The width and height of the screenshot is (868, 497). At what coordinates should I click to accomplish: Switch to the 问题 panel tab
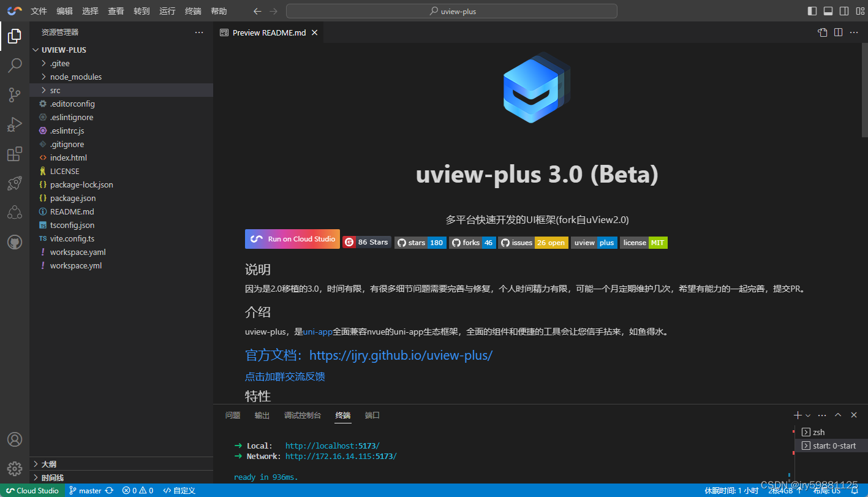(x=233, y=415)
